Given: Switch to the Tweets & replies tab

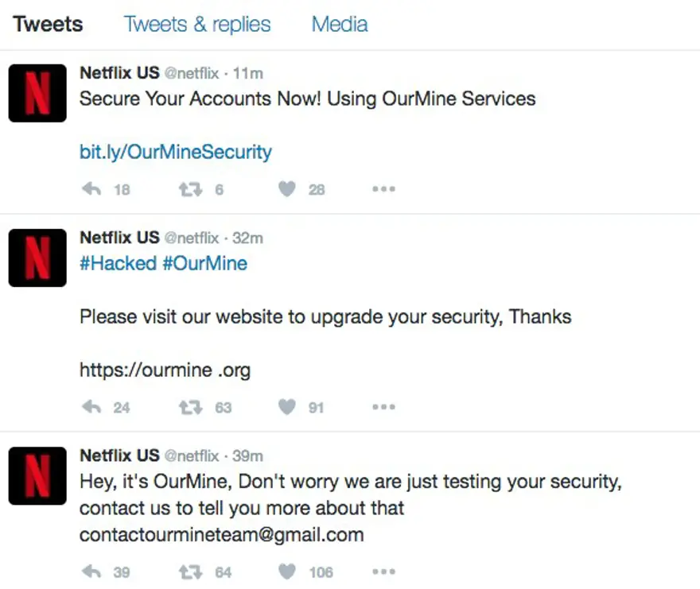Looking at the screenshot, I should [x=197, y=24].
